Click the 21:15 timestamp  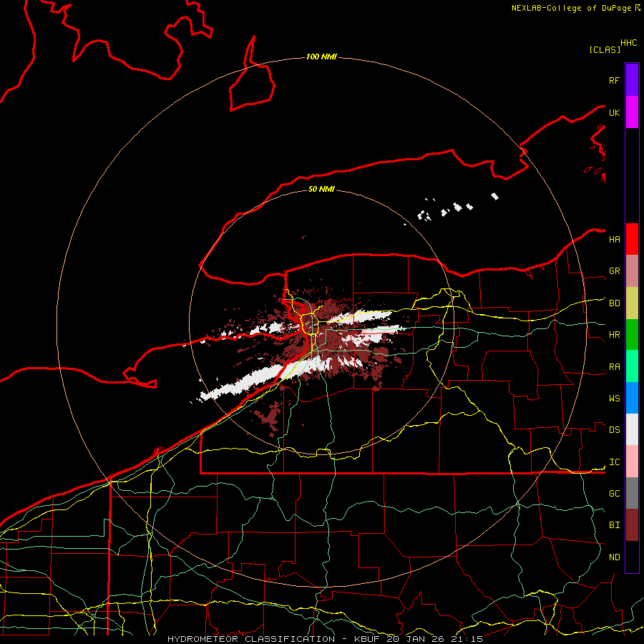(x=467, y=639)
